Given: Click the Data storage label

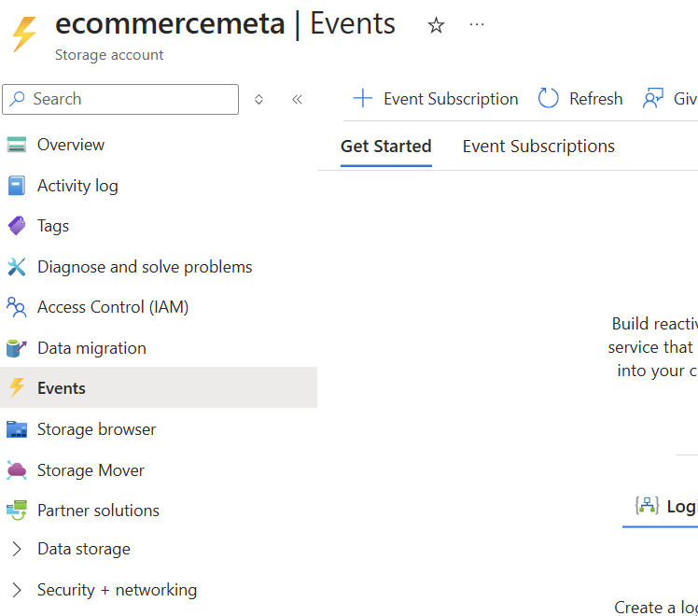Looking at the screenshot, I should click(84, 549).
